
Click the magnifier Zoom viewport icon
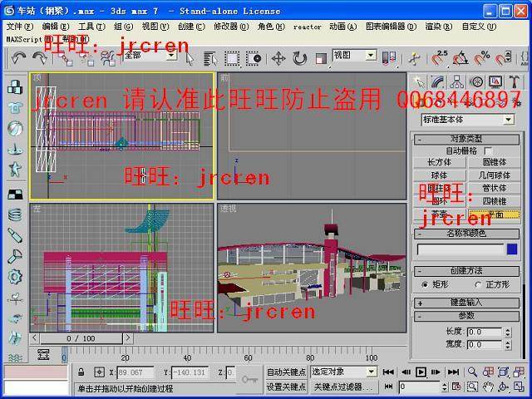point(472,372)
